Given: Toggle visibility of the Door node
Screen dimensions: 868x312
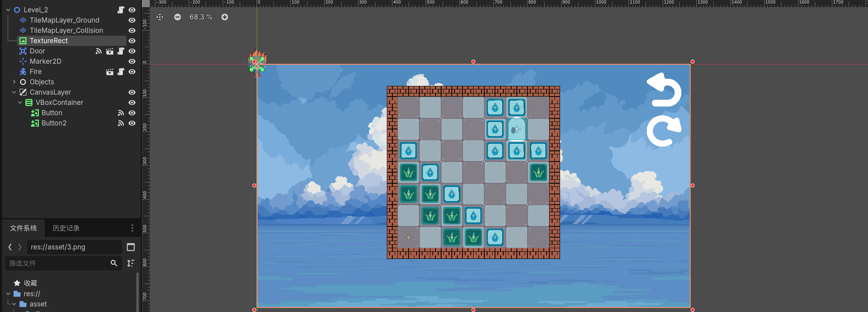Looking at the screenshot, I should point(132,51).
